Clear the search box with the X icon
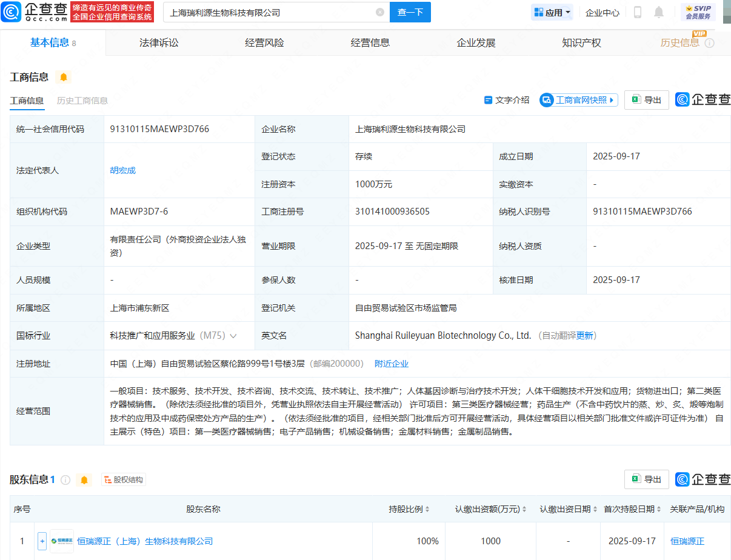731x560 pixels. coord(380,12)
